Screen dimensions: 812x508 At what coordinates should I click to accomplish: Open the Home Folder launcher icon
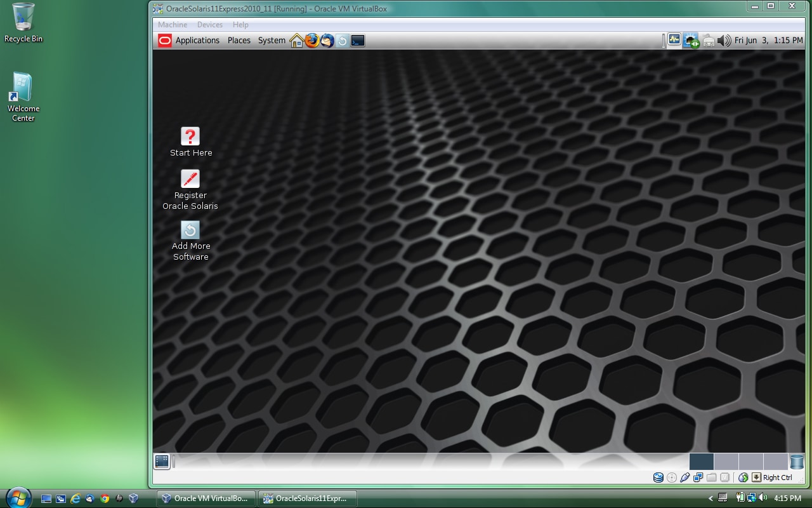click(296, 41)
